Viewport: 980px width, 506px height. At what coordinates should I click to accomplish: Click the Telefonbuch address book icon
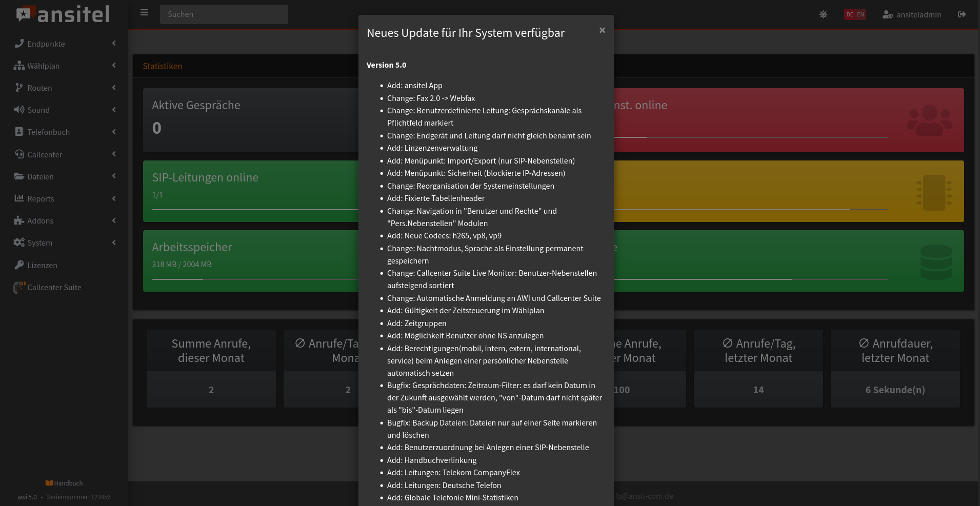click(x=19, y=132)
